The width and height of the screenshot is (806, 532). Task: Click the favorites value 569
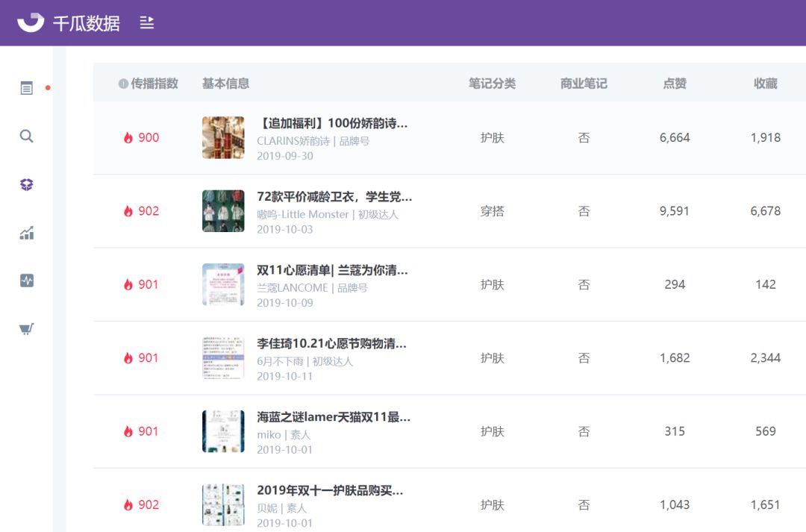click(766, 432)
